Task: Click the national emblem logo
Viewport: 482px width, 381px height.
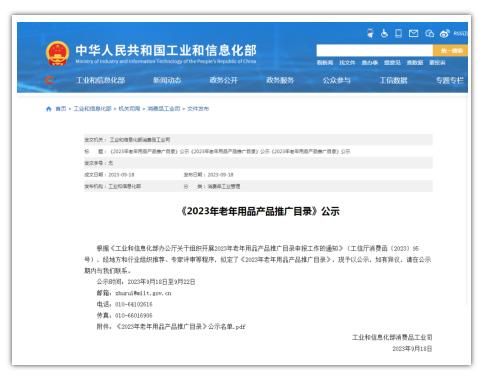Action: point(57,53)
